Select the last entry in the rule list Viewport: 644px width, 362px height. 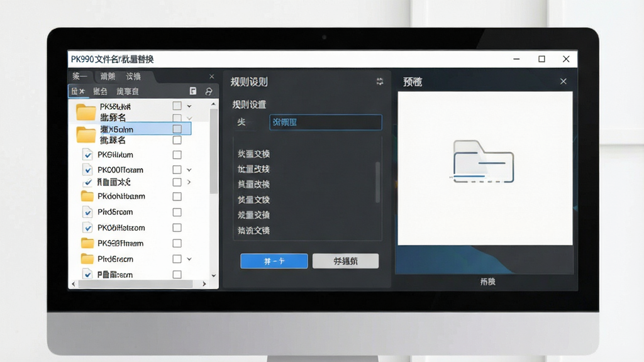254,230
